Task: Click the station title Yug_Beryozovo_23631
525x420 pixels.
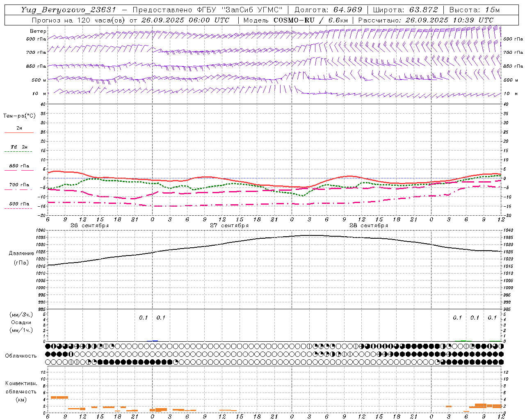Action: coord(69,10)
